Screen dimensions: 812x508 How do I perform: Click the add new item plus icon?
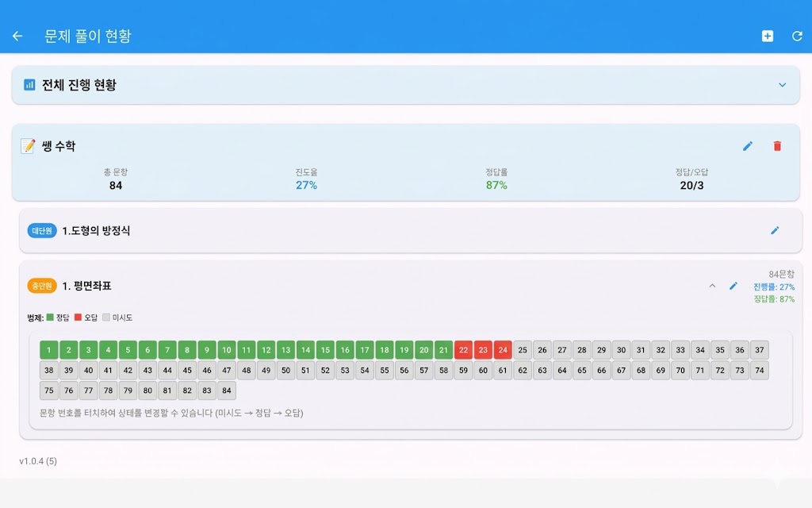point(767,36)
